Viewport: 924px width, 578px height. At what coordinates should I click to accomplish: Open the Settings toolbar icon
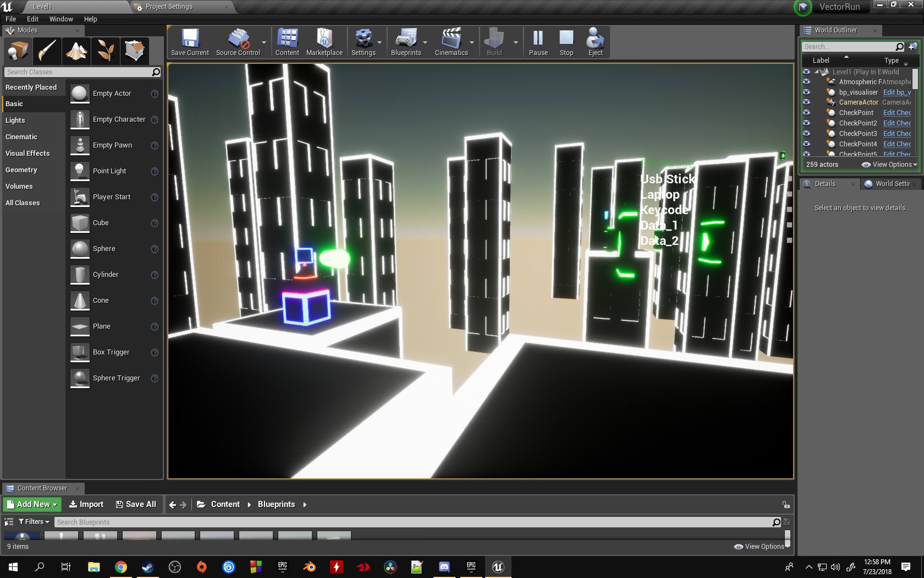(363, 42)
